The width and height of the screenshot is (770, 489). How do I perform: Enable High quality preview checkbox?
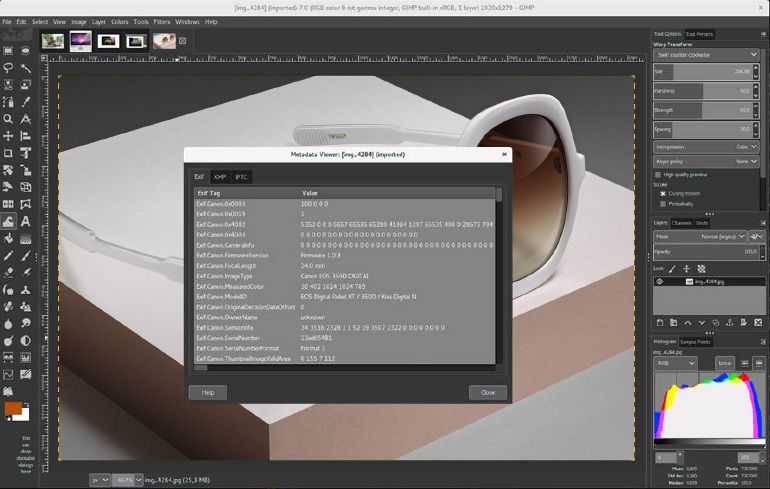pos(658,175)
